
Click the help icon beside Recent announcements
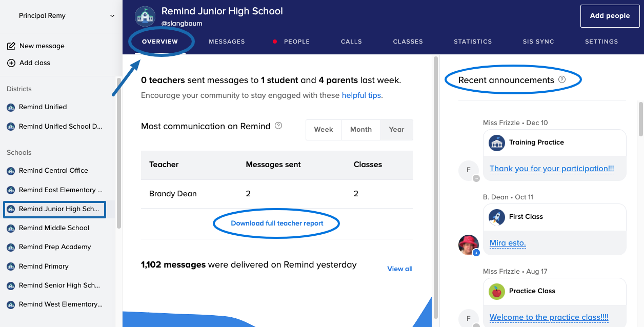562,80
